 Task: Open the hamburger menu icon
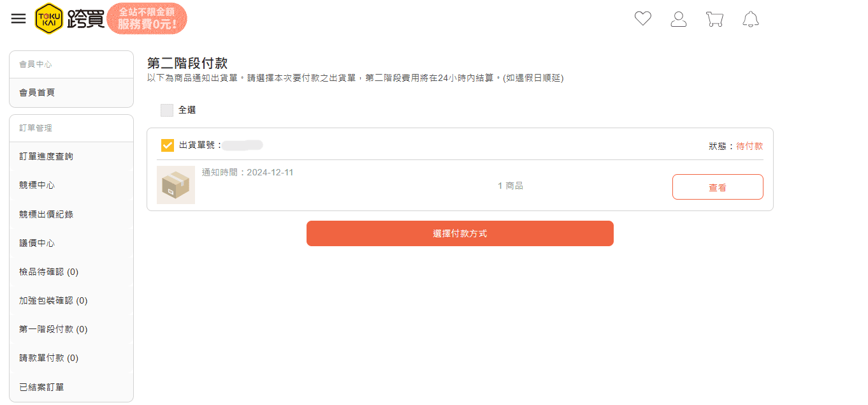point(18,18)
